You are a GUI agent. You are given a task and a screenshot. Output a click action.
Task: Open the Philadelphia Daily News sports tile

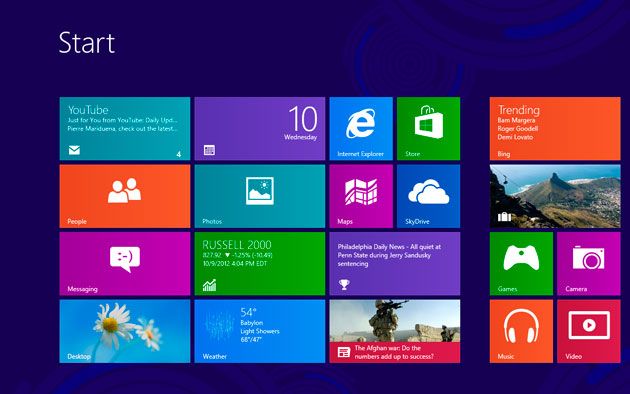395,263
